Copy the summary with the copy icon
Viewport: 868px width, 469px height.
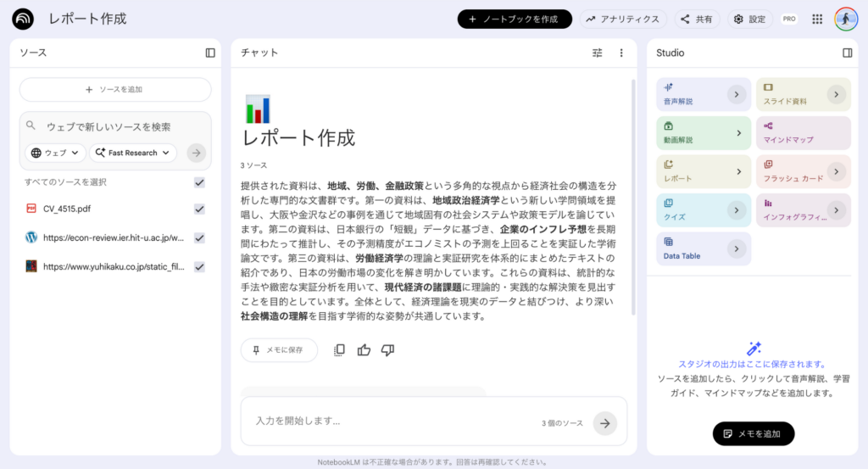(x=339, y=350)
